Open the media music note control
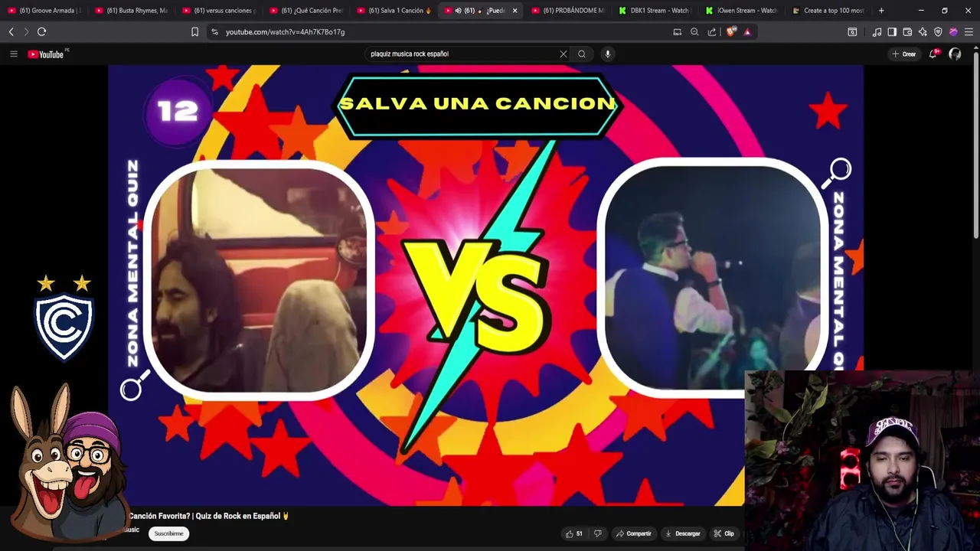Screen dimensions: 980x551 pos(877,32)
